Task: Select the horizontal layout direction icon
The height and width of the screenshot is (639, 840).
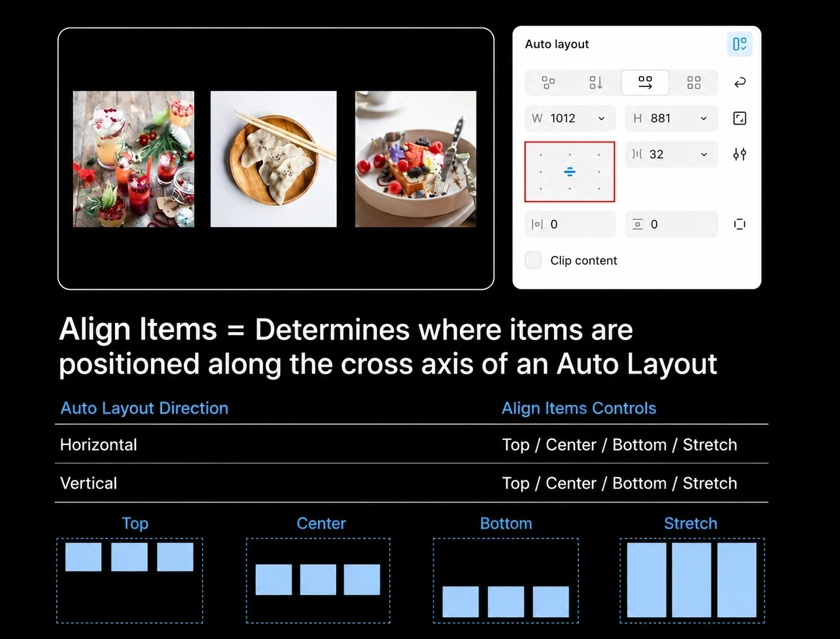Action: pyautogui.click(x=645, y=82)
